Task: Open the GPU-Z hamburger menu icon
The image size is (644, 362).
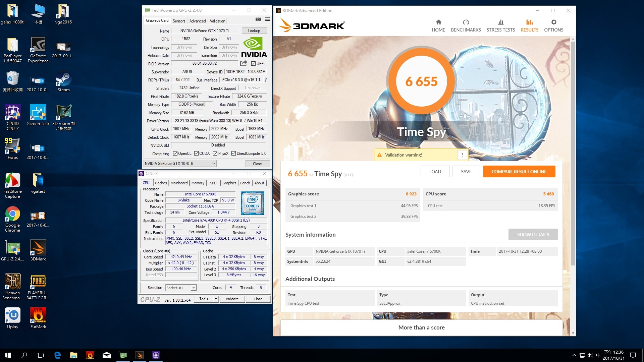Action: [267, 19]
